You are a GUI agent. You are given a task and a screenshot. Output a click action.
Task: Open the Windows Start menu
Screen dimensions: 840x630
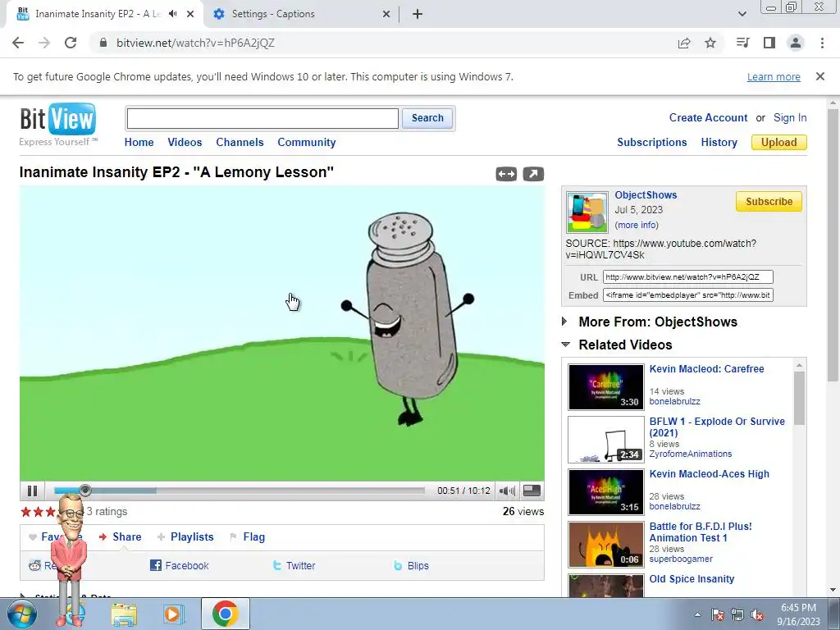[x=21, y=614]
